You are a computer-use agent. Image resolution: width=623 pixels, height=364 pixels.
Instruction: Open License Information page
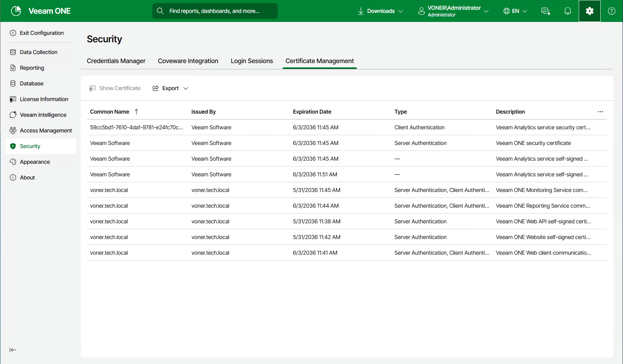coord(44,99)
